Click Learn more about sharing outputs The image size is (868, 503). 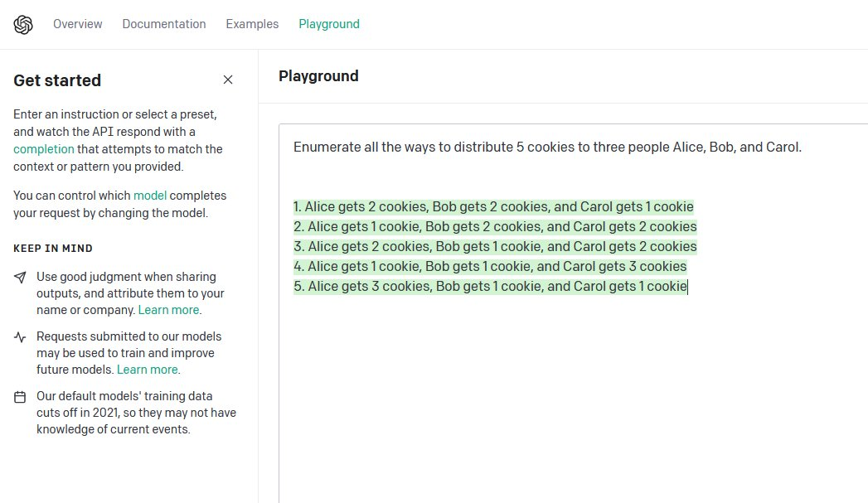[168, 310]
